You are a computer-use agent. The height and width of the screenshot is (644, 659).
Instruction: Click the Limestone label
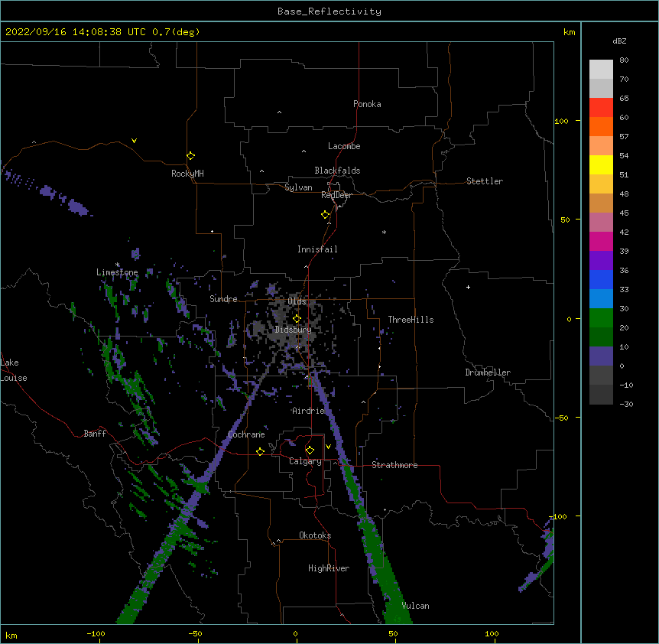pos(117,272)
